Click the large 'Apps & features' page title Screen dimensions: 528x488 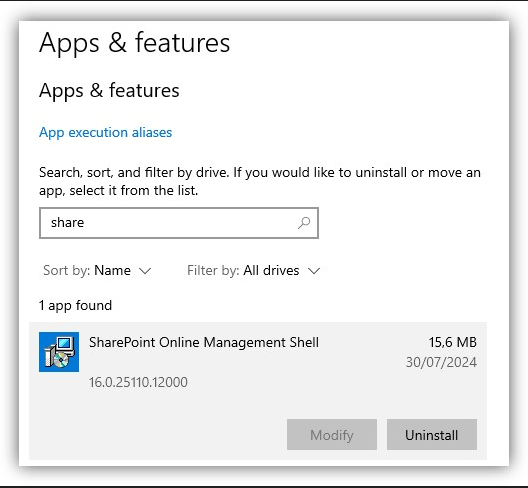click(134, 43)
